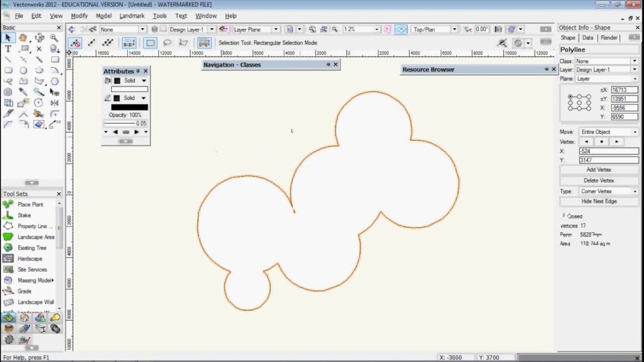Select the Selection arrow tool
The height and width of the screenshot is (362, 644).
(x=8, y=38)
